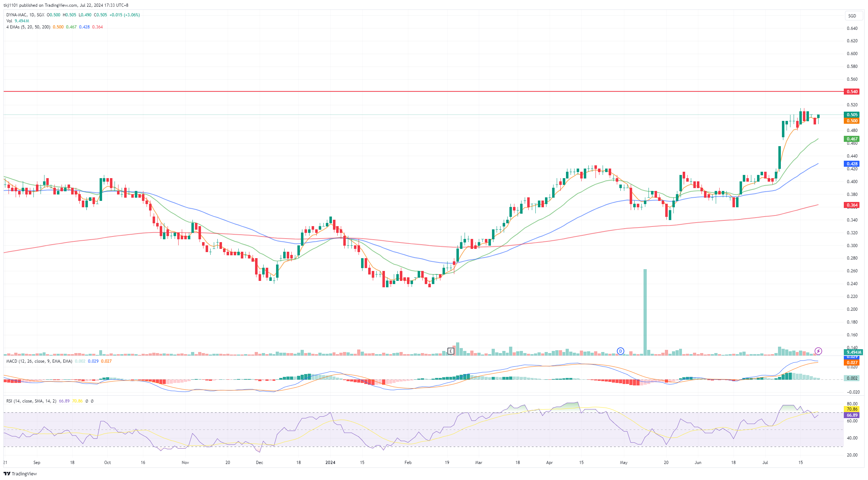Viewport: 868px width, 480px height.
Task: Click the 'Apr' label on time axis
Action: pyautogui.click(x=549, y=463)
